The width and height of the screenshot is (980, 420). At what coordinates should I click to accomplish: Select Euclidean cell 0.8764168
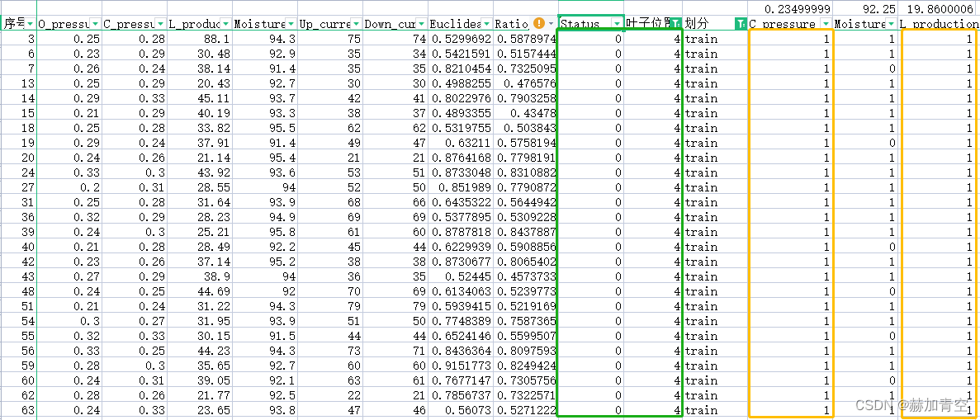tap(461, 158)
